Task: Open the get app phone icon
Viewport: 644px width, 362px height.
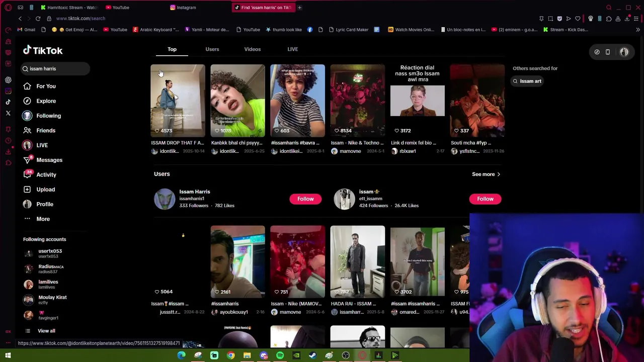Action: (608, 52)
